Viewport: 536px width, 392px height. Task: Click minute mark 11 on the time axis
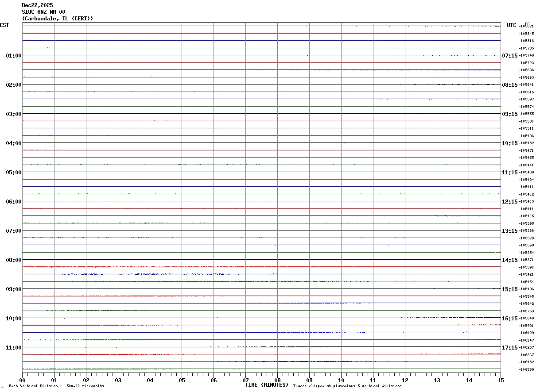(x=373, y=380)
